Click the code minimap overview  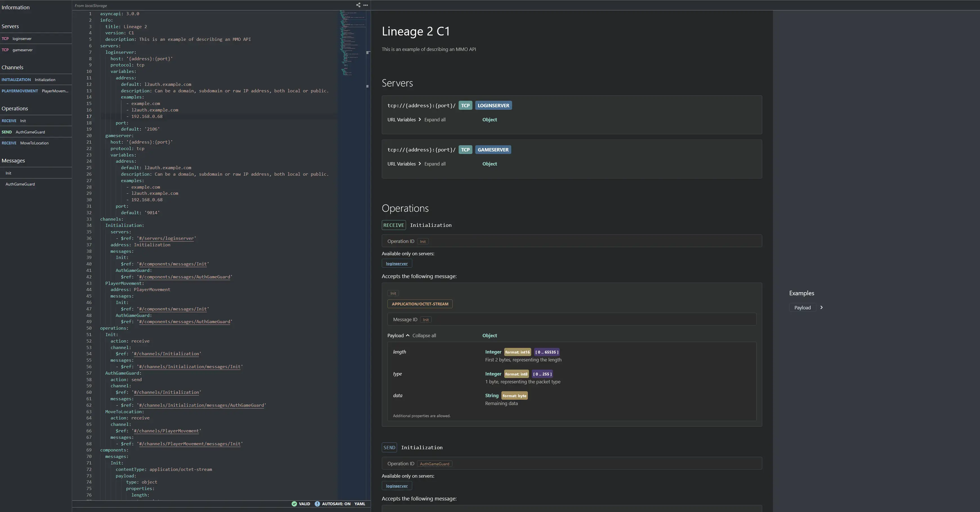pyautogui.click(x=353, y=43)
